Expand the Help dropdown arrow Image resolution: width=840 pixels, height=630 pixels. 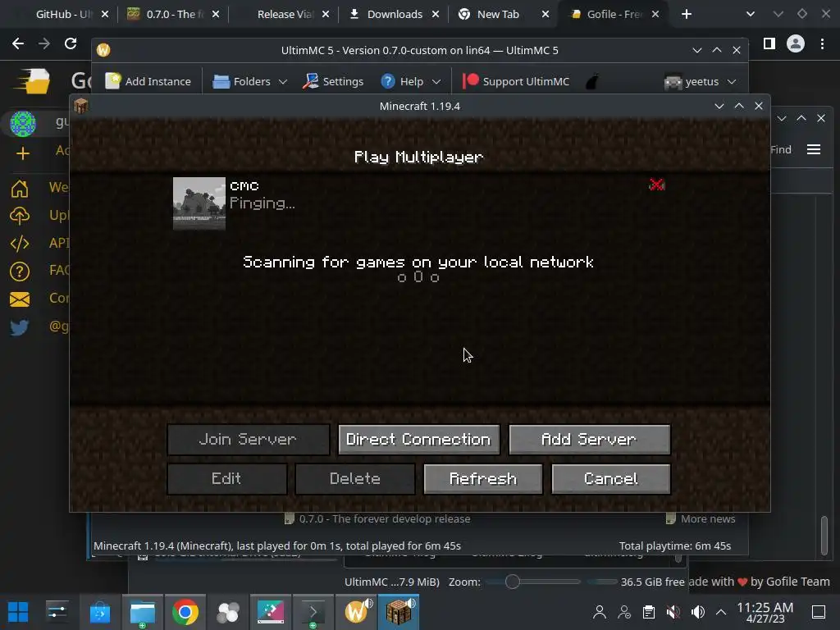pos(436,82)
